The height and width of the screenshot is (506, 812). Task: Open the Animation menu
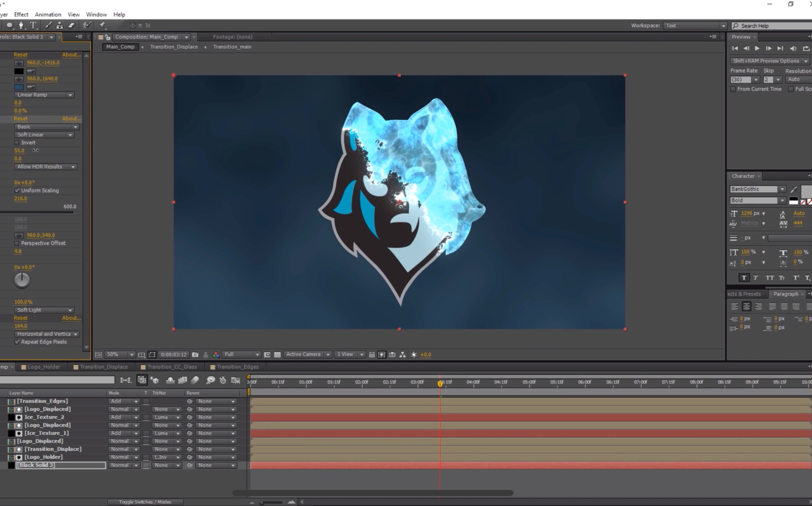tap(48, 15)
